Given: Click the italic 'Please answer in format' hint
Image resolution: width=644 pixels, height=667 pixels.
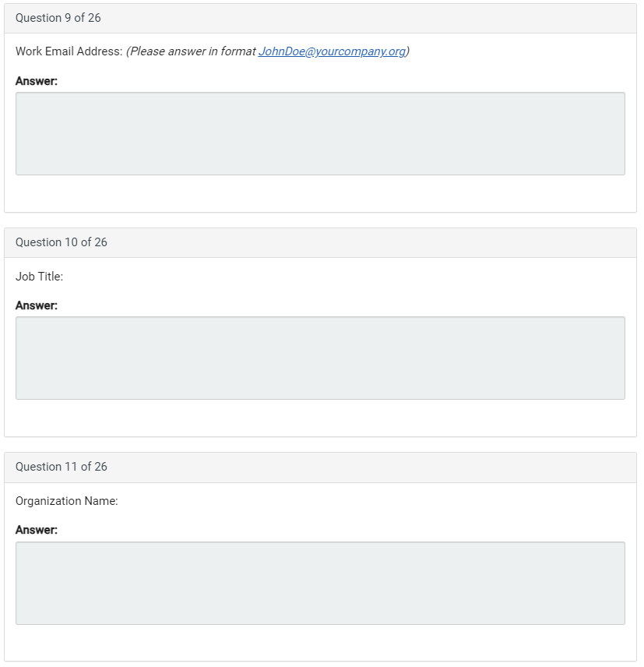Looking at the screenshot, I should point(192,51).
